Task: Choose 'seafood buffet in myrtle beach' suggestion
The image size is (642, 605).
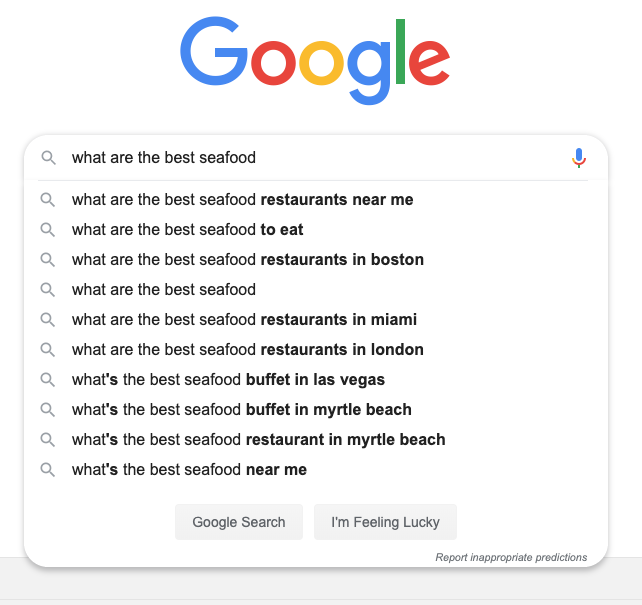Action: 315,409
